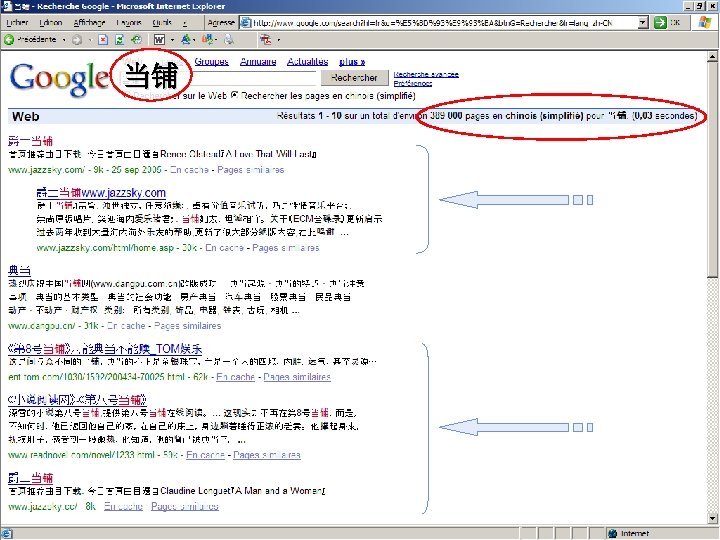Screen dimensions: 720x540
Task: Select 'Rechercher sur le Web' radio button
Action: coord(127,96)
